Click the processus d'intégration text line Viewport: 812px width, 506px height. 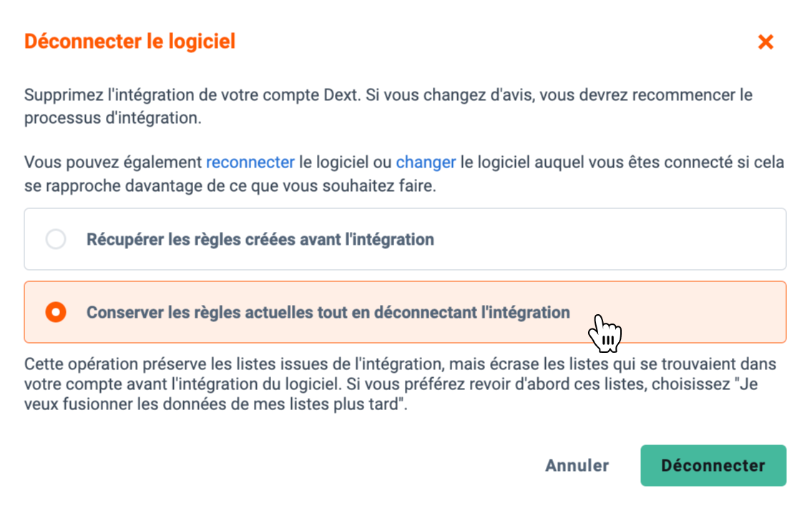pyautogui.click(x=113, y=118)
